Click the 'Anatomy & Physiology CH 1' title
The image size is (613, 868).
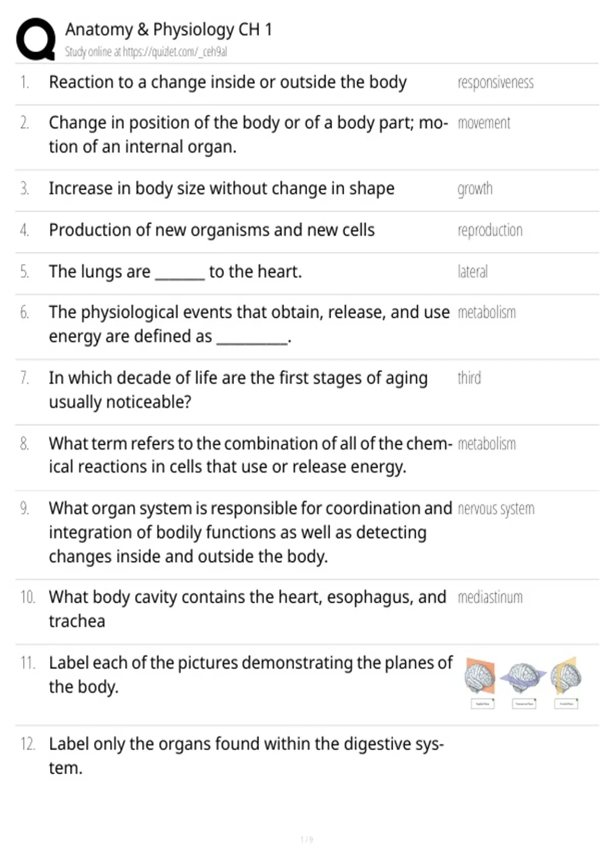pos(169,30)
